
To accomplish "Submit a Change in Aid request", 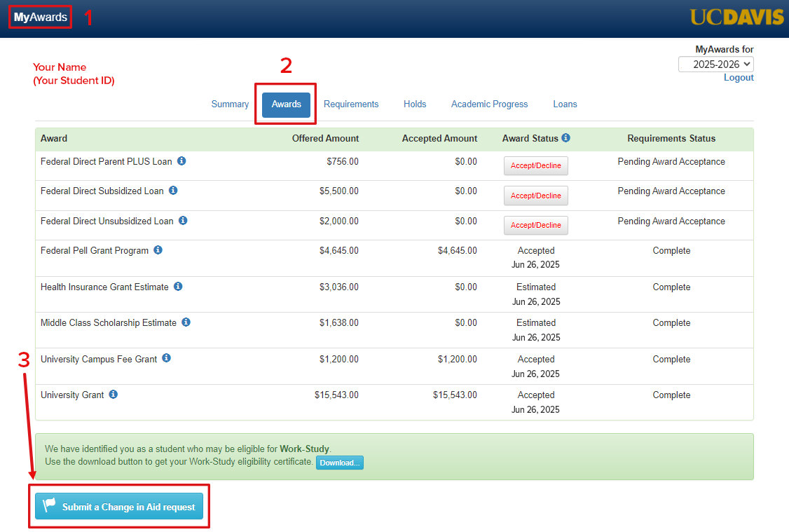I will coord(119,506).
